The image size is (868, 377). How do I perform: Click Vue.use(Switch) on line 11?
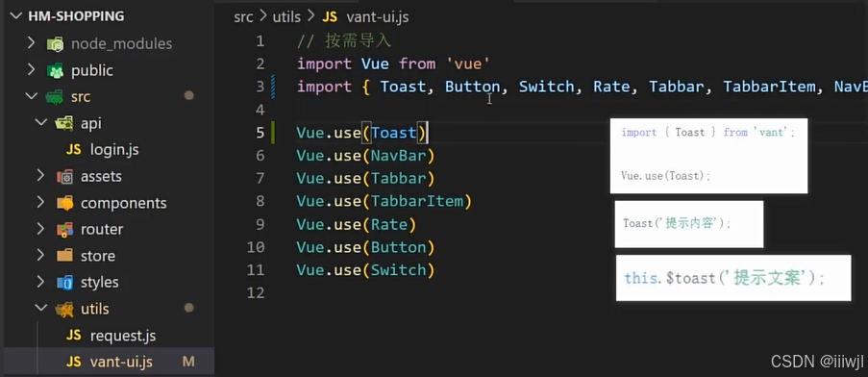click(x=366, y=270)
